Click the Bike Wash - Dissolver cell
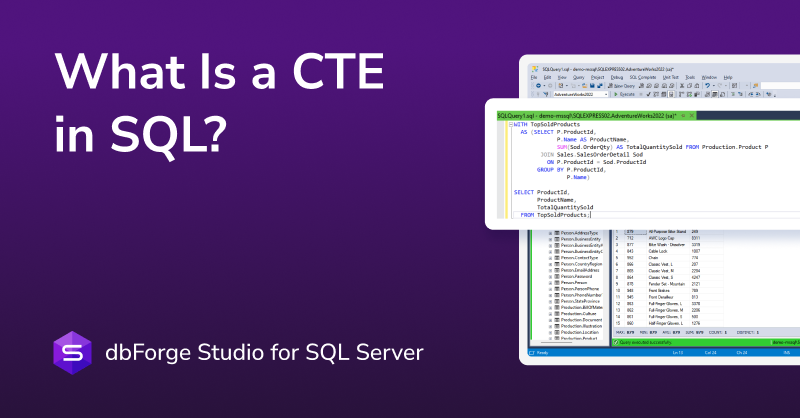Screen dimensions: 800x418 pyautogui.click(x=667, y=244)
